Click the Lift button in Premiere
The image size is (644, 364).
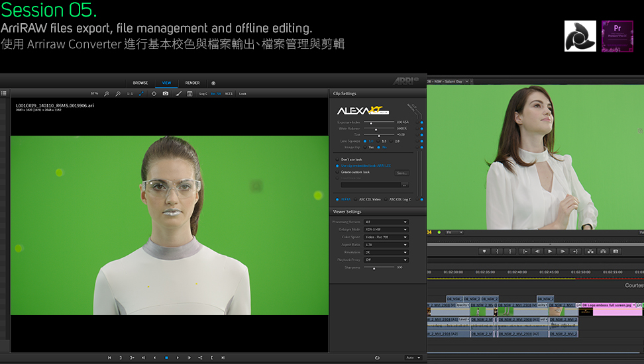[590, 251]
